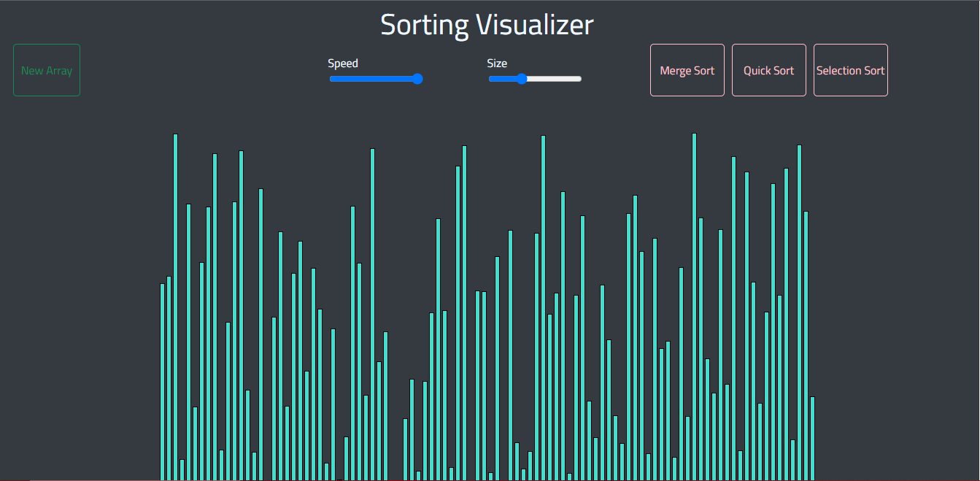Click the far right end of the Size slider
This screenshot has width=980, height=481.
pyautogui.click(x=579, y=78)
